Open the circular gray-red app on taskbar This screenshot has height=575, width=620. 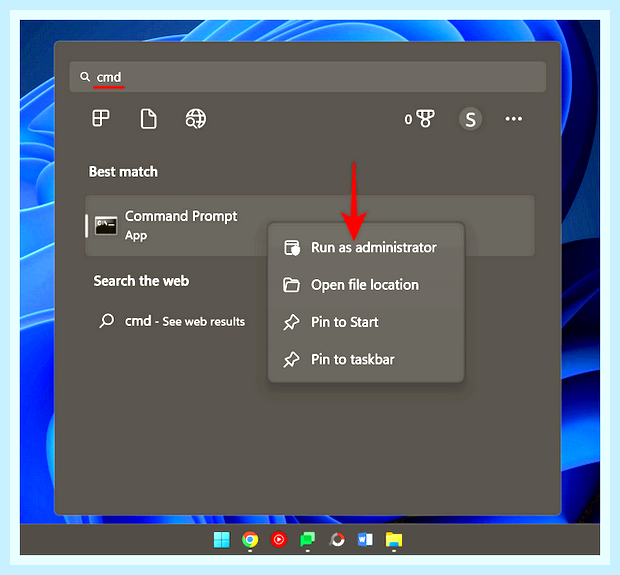coord(337,539)
